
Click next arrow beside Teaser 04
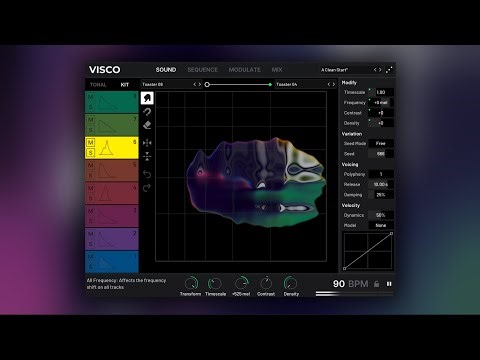pyautogui.click(x=334, y=84)
